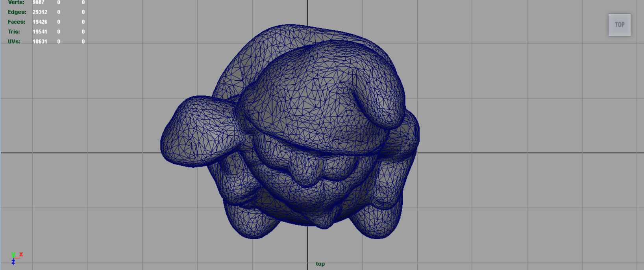Image resolution: width=644 pixels, height=270 pixels.
Task: Click the vertex count value 9887
Action: click(x=39, y=2)
